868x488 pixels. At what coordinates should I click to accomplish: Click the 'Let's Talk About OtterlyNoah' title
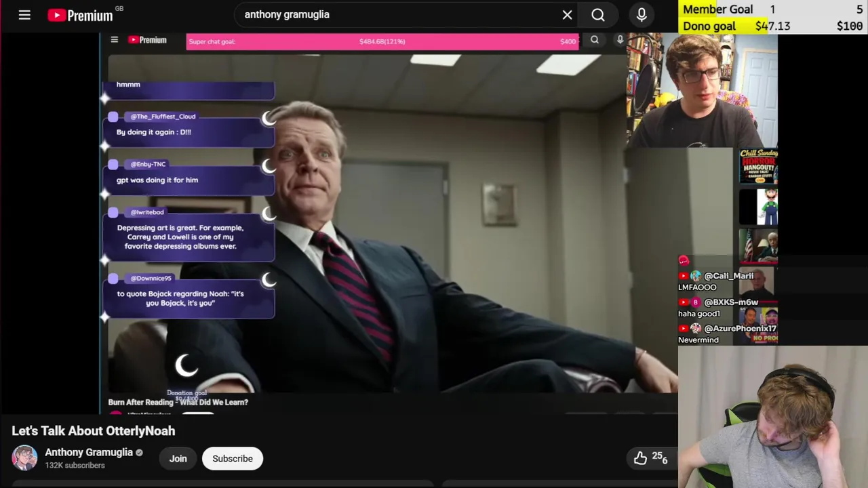point(94,431)
